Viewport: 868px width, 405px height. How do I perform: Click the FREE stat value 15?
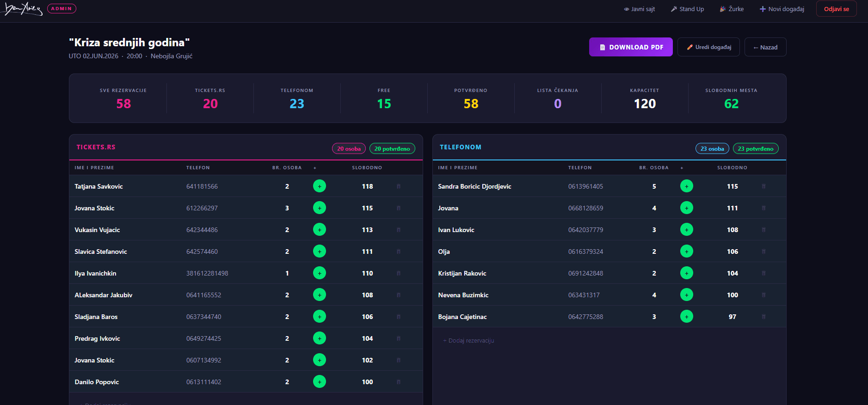[384, 104]
